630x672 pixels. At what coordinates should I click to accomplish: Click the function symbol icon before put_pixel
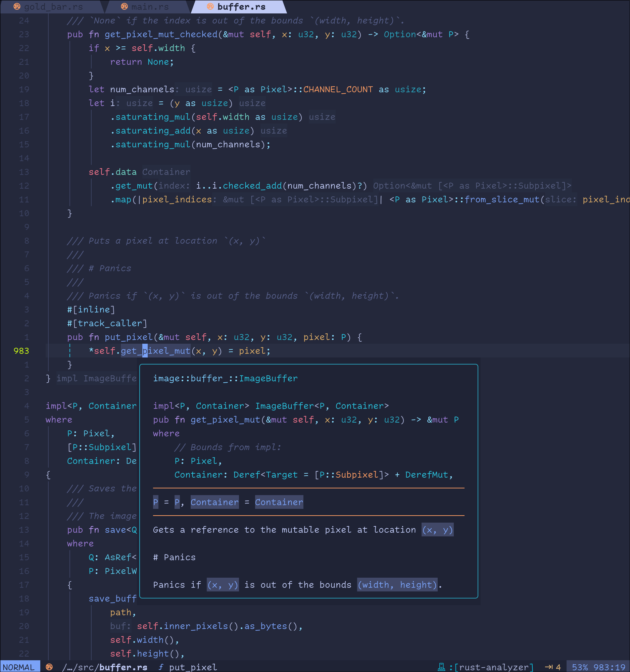[161, 667]
